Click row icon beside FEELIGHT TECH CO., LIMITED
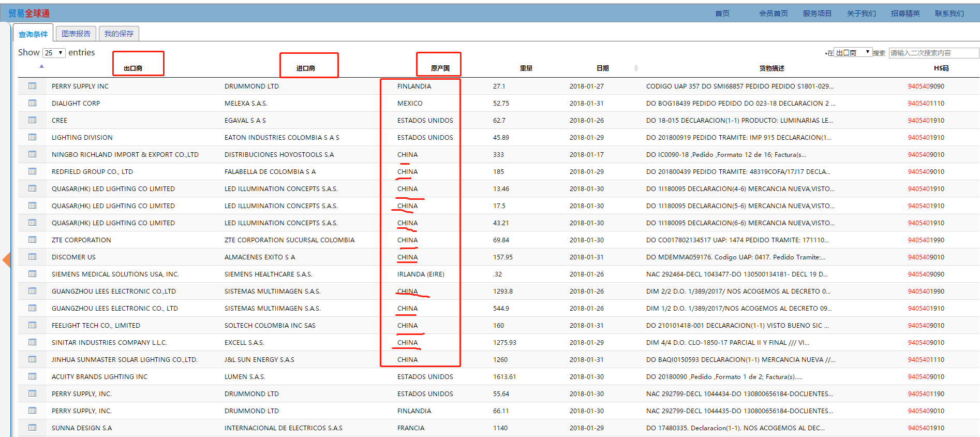980x437 pixels. pyautogui.click(x=32, y=325)
